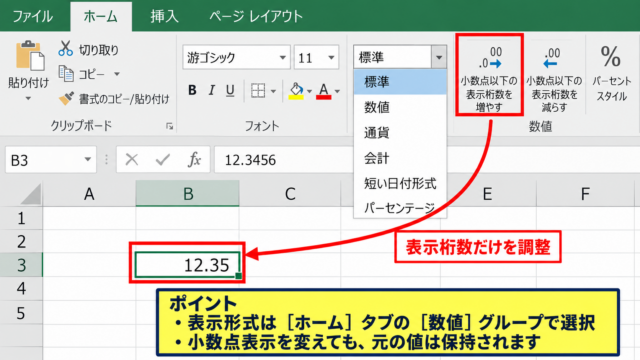The height and width of the screenshot is (360, 640).
Task: Select column C header
Action: pyautogui.click(x=290, y=194)
